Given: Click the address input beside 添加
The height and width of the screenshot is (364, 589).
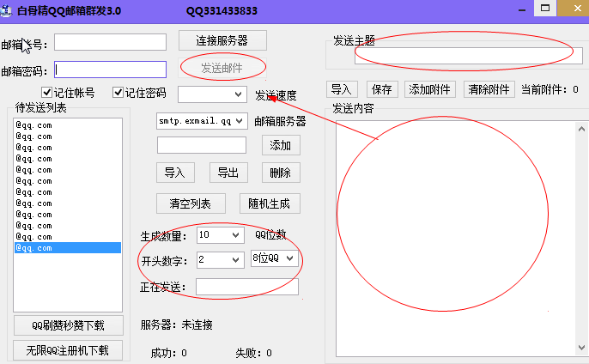Looking at the screenshot, I should pyautogui.click(x=202, y=145).
